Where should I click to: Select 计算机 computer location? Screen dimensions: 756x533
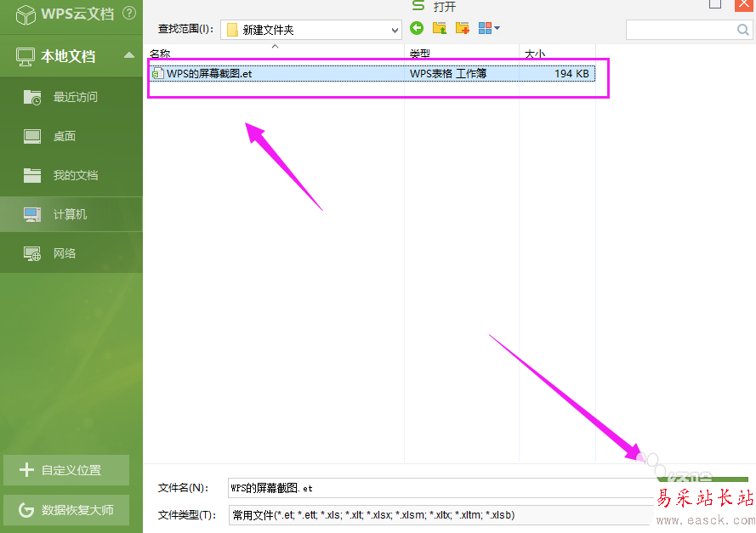(x=71, y=214)
